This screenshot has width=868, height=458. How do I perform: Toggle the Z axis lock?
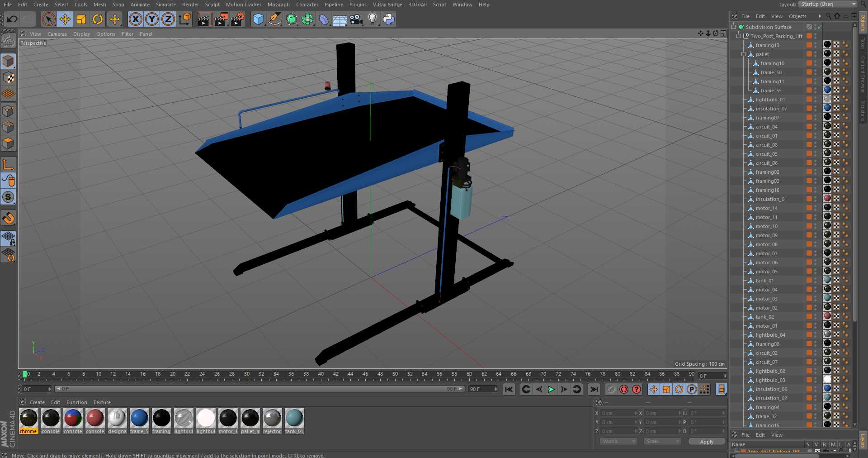coord(168,19)
